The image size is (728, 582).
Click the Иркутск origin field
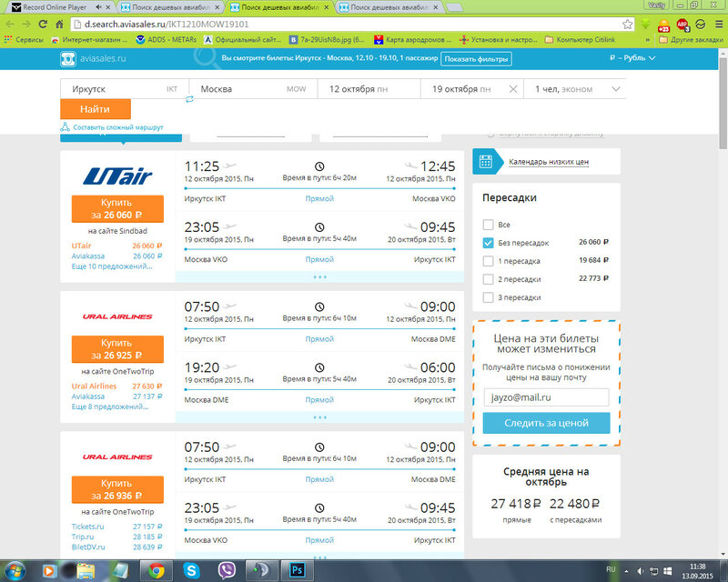pos(125,89)
